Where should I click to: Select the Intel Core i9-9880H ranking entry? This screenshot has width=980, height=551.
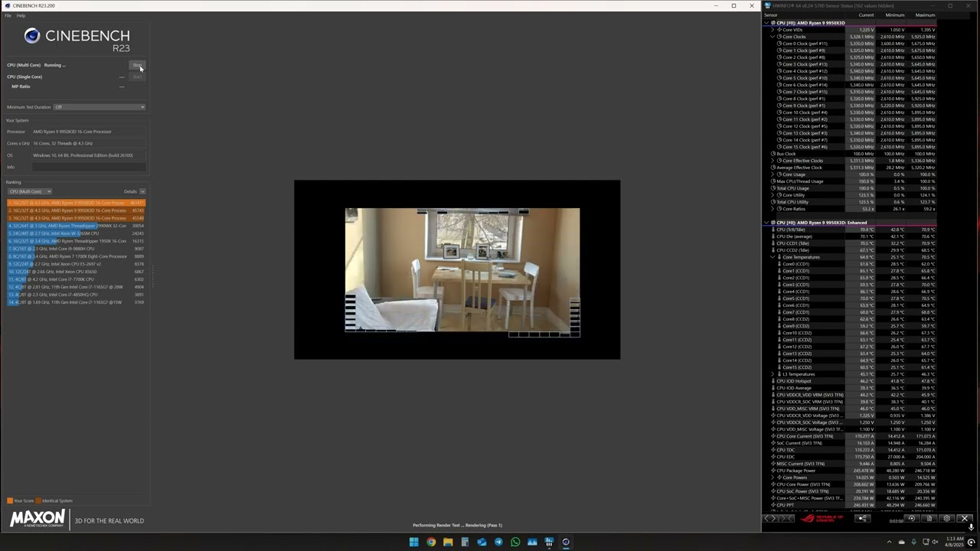76,249
